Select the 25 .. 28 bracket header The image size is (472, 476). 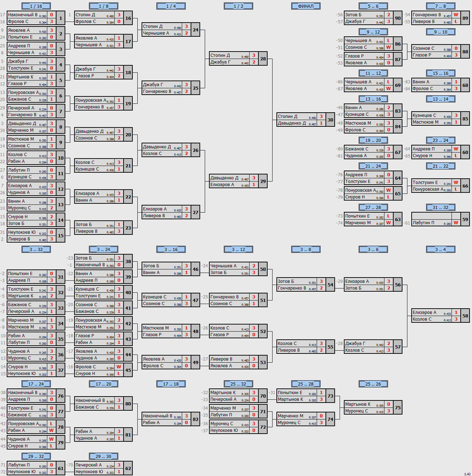tap(306, 384)
